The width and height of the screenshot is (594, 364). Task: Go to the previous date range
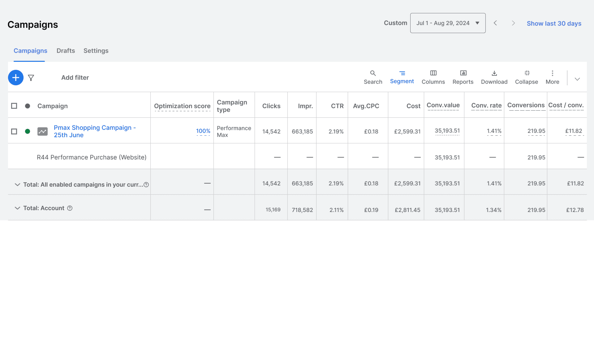495,23
